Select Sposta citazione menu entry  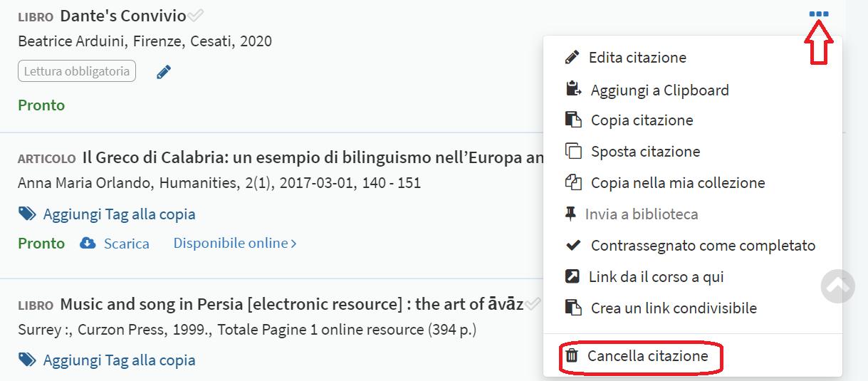click(x=645, y=152)
